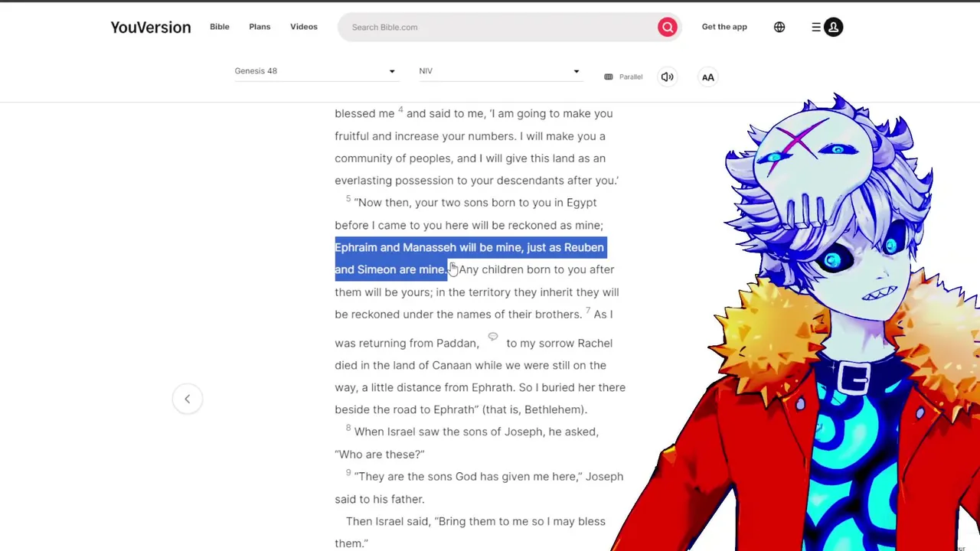
Task: Click text "died in the land of Canaan"
Action: (403, 365)
